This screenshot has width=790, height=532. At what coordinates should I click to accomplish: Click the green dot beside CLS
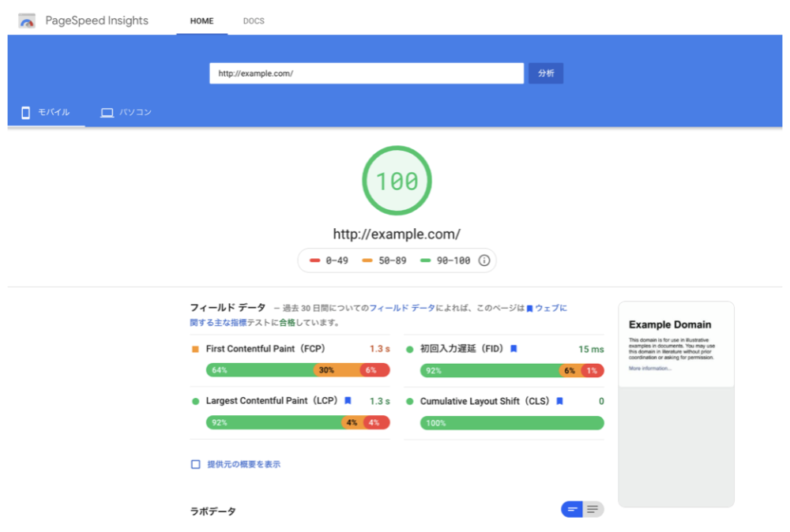coord(409,401)
